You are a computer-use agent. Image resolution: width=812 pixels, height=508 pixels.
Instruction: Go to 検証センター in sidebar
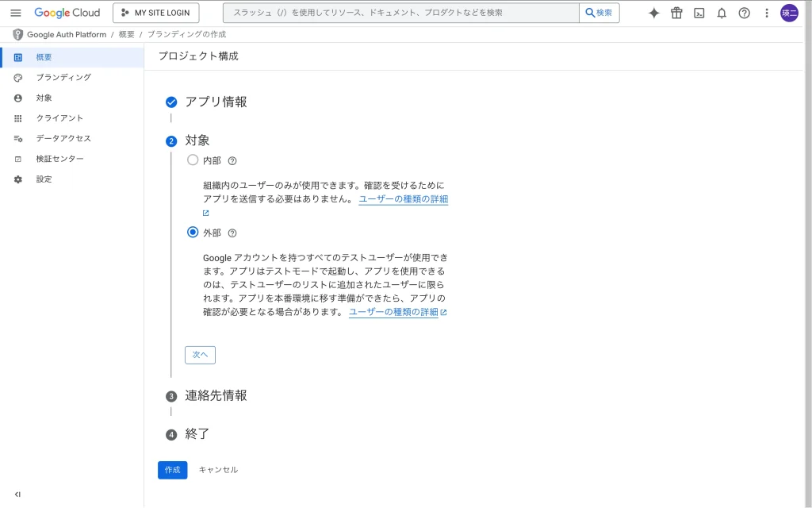[x=59, y=159]
